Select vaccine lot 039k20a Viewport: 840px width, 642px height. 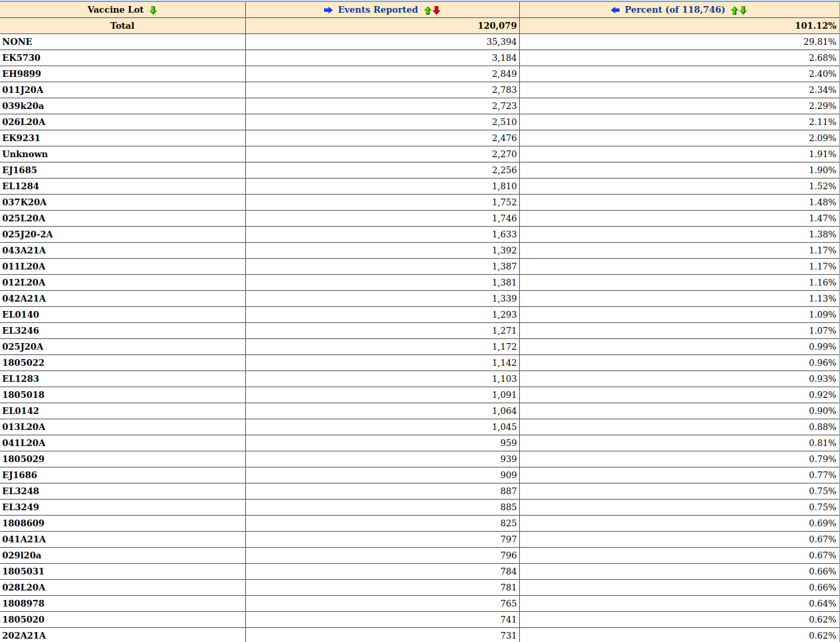[23, 106]
